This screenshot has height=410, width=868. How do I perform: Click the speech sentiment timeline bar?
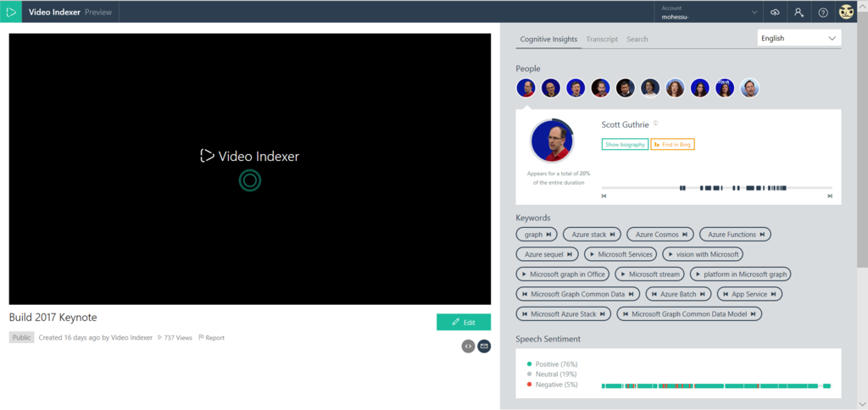coord(716,385)
